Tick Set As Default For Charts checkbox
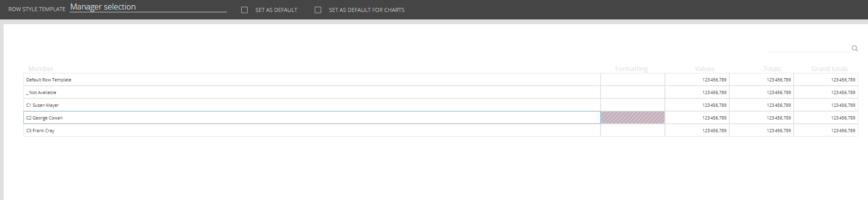 click(318, 10)
